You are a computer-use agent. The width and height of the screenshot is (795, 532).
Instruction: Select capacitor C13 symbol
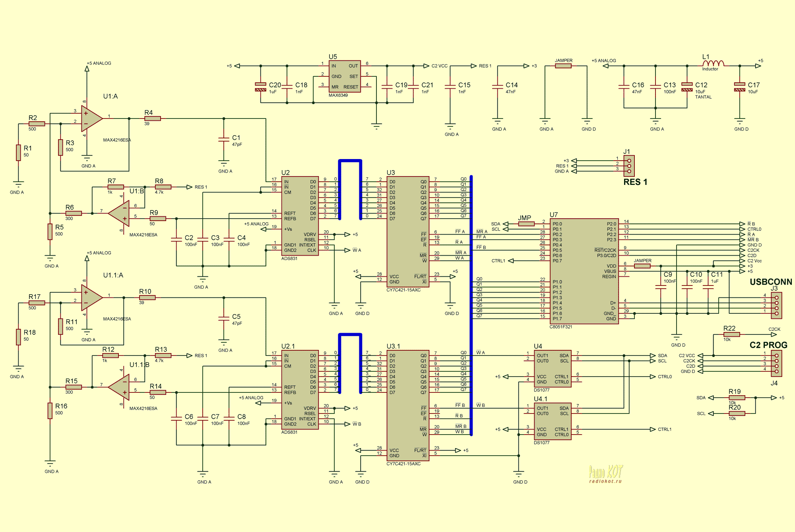[x=655, y=87]
